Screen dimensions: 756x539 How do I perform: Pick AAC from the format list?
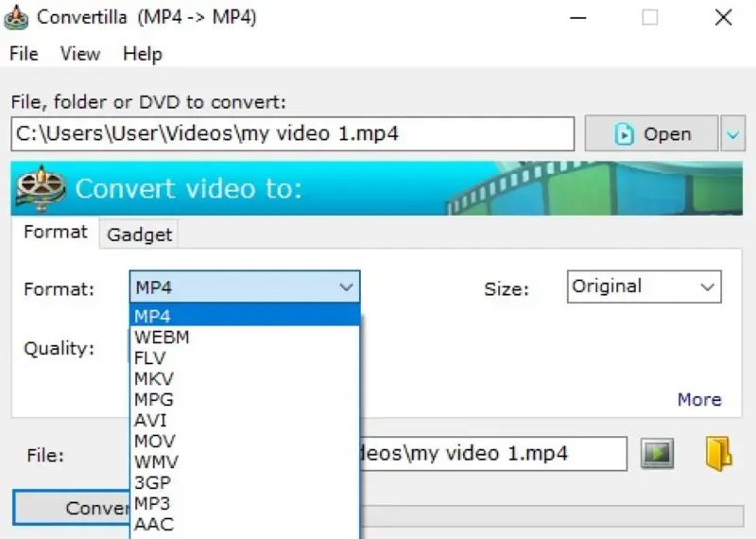[x=245, y=524]
